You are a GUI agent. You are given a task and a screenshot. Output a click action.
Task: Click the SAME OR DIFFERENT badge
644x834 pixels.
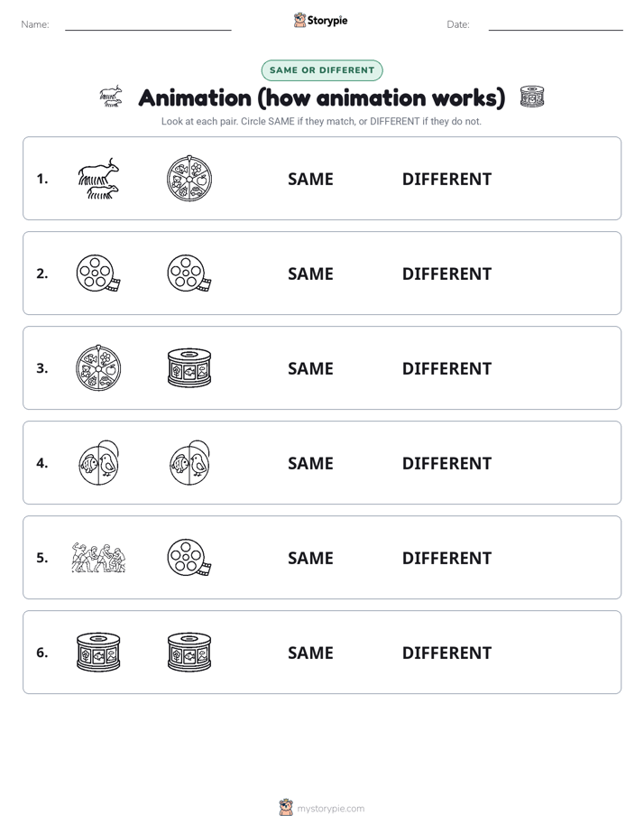pos(322,70)
